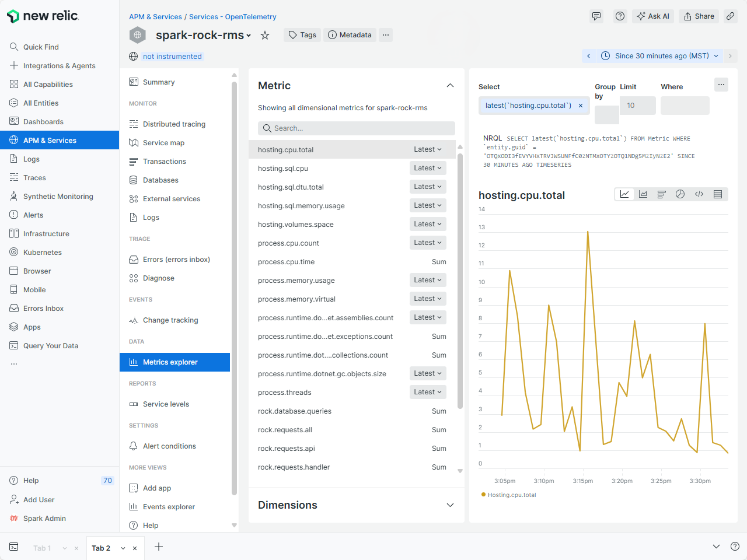This screenshot has height=560, width=747.
Task: Open the Latest dropdown for process.threads
Action: tap(428, 392)
